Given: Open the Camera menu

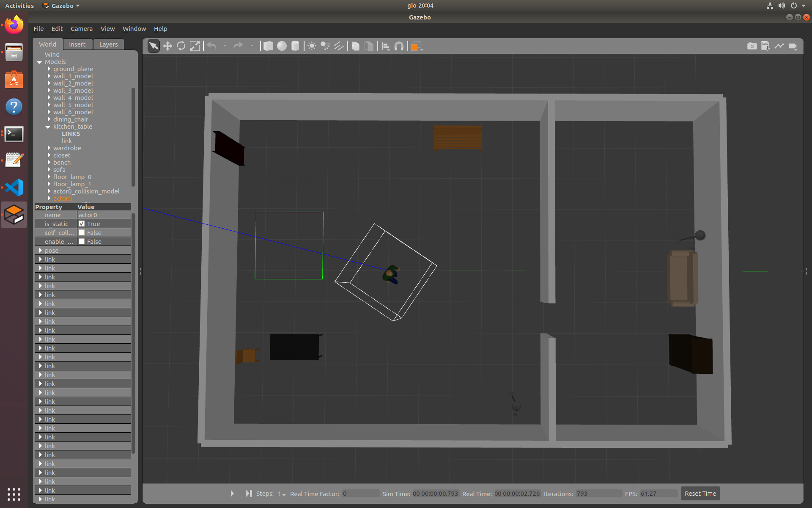Looking at the screenshot, I should 82,29.
